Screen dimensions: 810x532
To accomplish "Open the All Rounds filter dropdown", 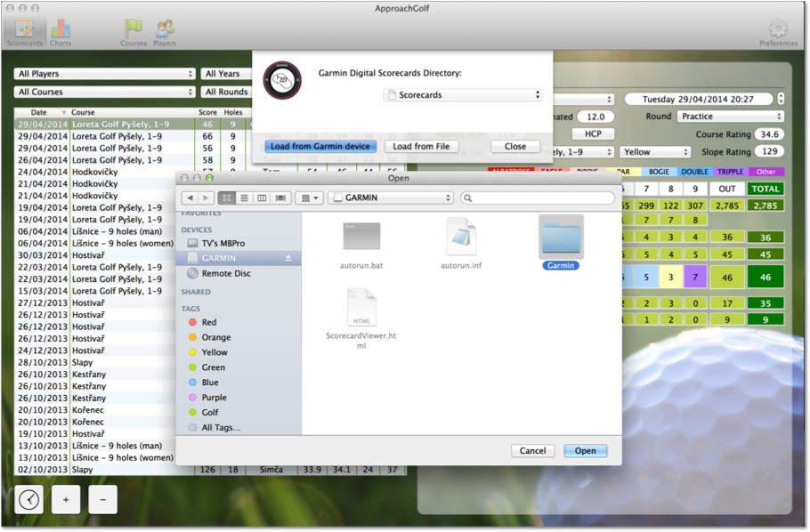I will [x=226, y=92].
